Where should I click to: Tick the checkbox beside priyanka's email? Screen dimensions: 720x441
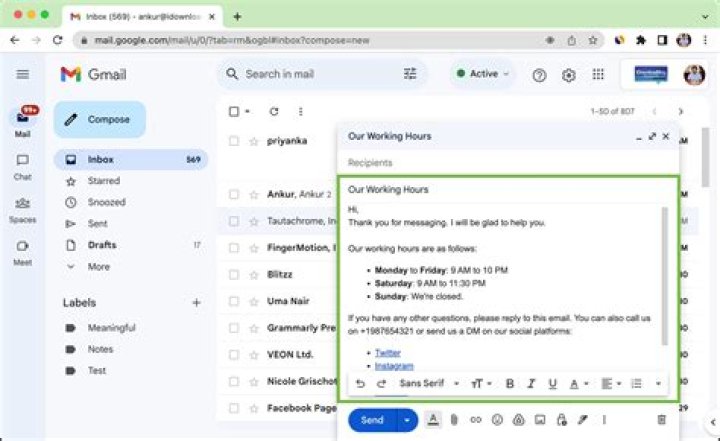[234, 141]
